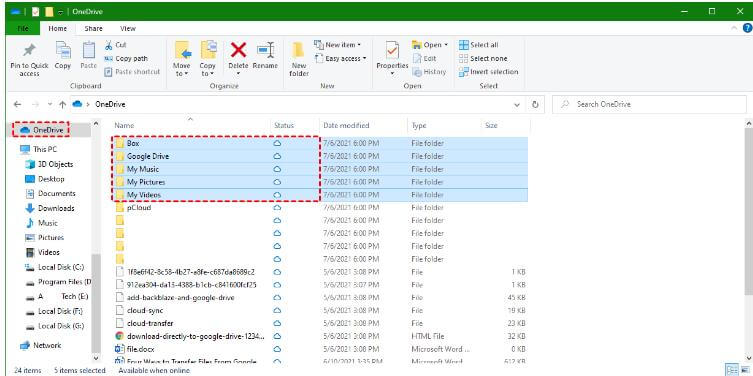Switch to the View ribbon tab
Screen dimensions: 753x376
tap(128, 28)
